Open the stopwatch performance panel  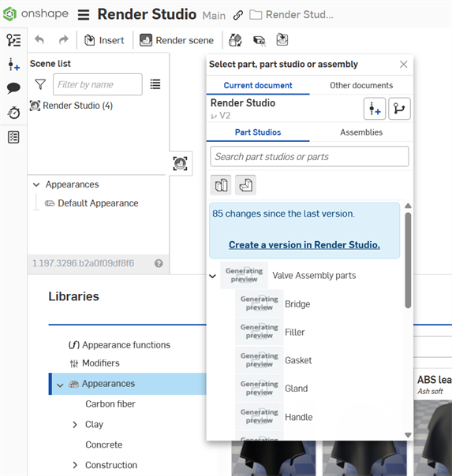[x=13, y=113]
